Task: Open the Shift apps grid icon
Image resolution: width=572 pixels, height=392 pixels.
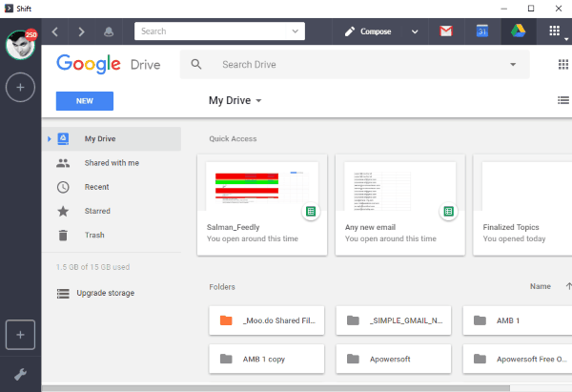Action: [x=555, y=31]
